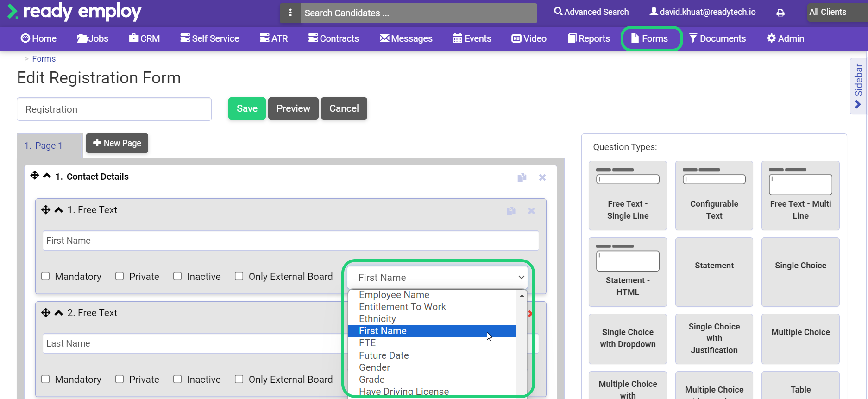Viewport: 868px width, 399px height.
Task: Click move handle of second Free Text
Action: [45, 313]
